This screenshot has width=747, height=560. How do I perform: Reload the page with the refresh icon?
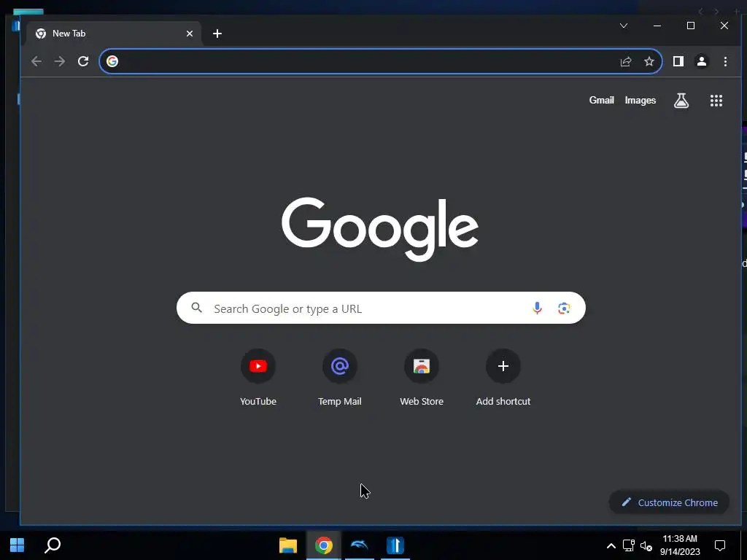(x=83, y=61)
